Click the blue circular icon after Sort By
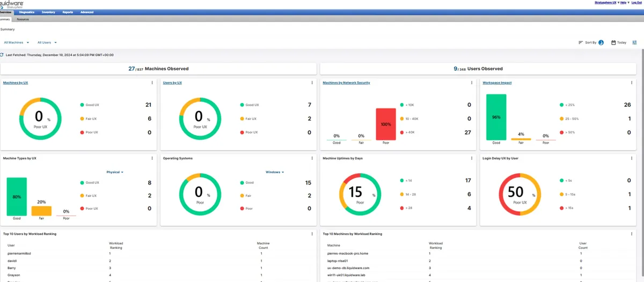Viewport: 644px width, 282px height. pos(601,42)
